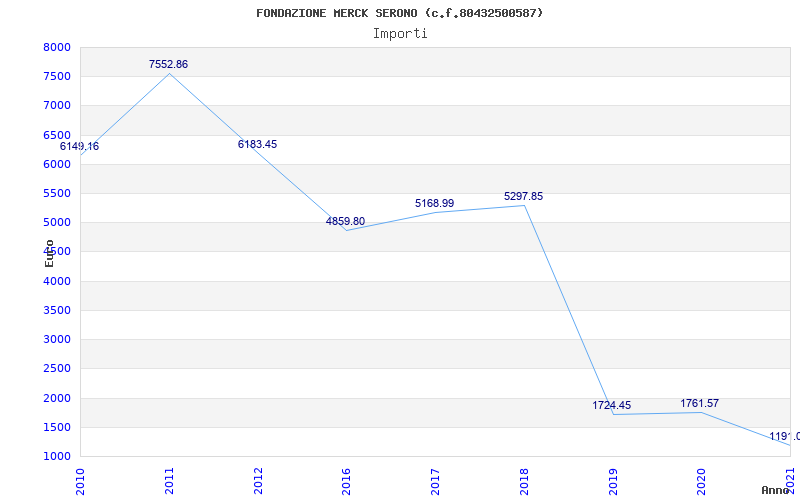Click the 5000 y-axis tick label

click(x=56, y=223)
